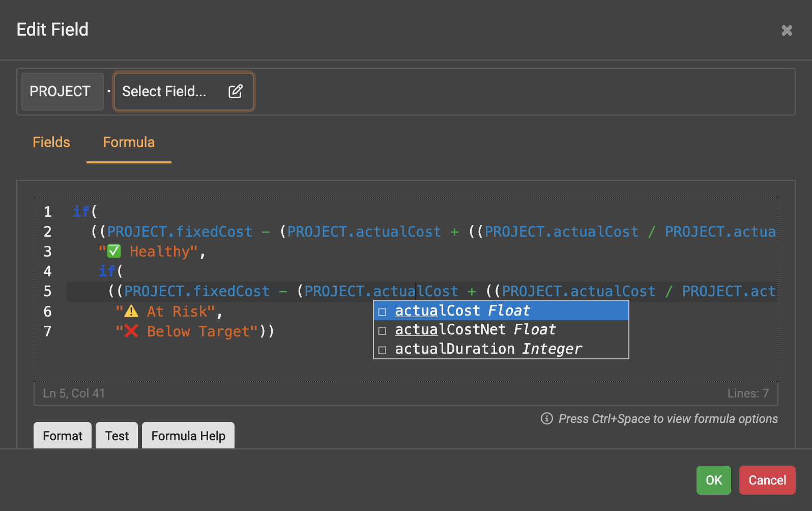This screenshot has height=511, width=812.
Task: Click line number 7 in the gutter
Action: pyautogui.click(x=47, y=331)
